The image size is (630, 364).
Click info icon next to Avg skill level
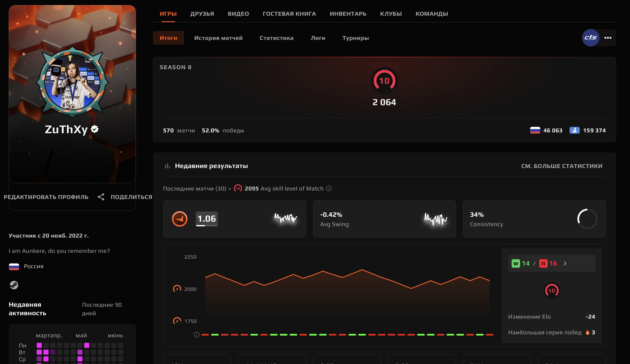pos(329,188)
